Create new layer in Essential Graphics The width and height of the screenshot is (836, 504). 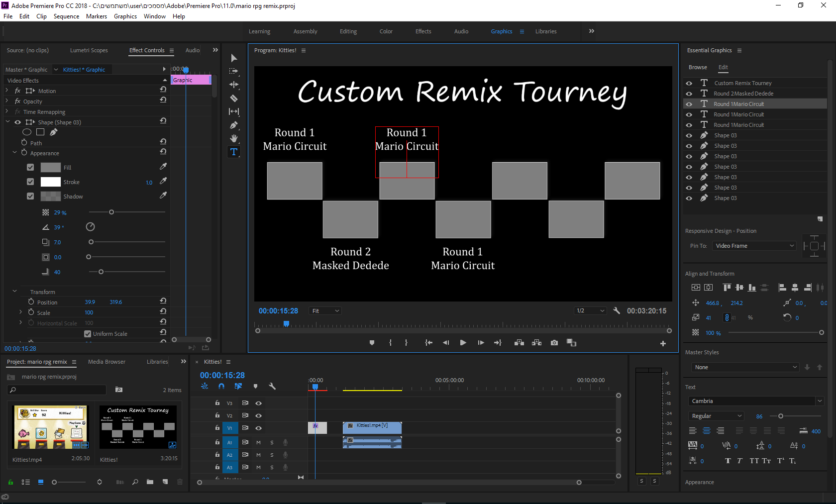pos(820,219)
